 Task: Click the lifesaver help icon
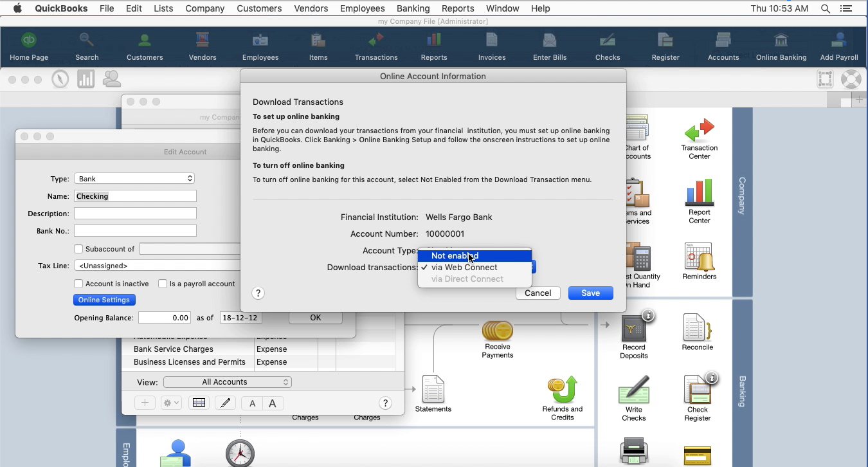coord(851,79)
